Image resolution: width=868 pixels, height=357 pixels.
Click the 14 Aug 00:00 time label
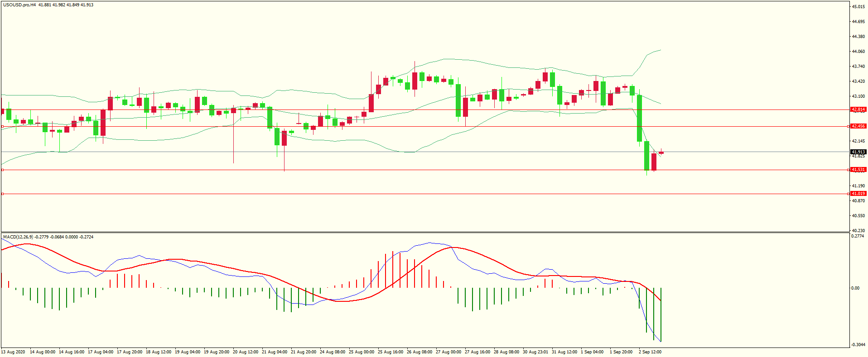(x=43, y=352)
